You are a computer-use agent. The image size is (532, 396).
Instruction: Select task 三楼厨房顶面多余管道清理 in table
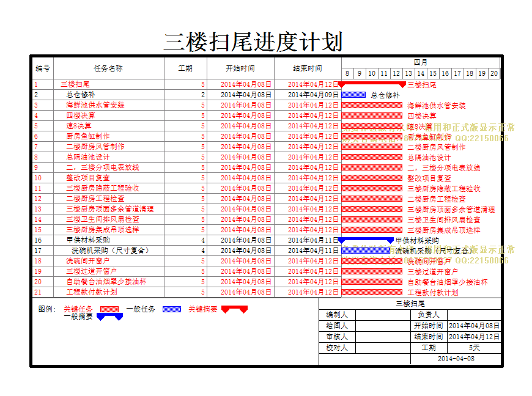click(110, 209)
